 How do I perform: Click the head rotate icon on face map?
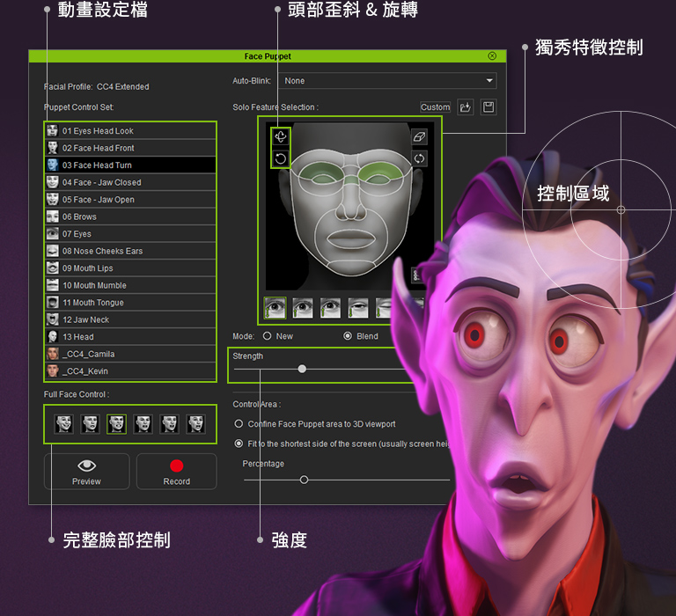280,158
